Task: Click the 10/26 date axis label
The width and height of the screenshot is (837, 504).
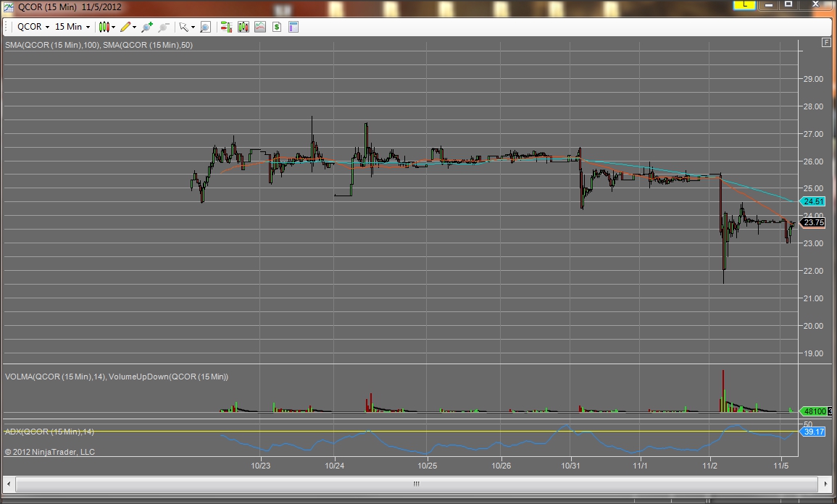Action: click(501, 466)
